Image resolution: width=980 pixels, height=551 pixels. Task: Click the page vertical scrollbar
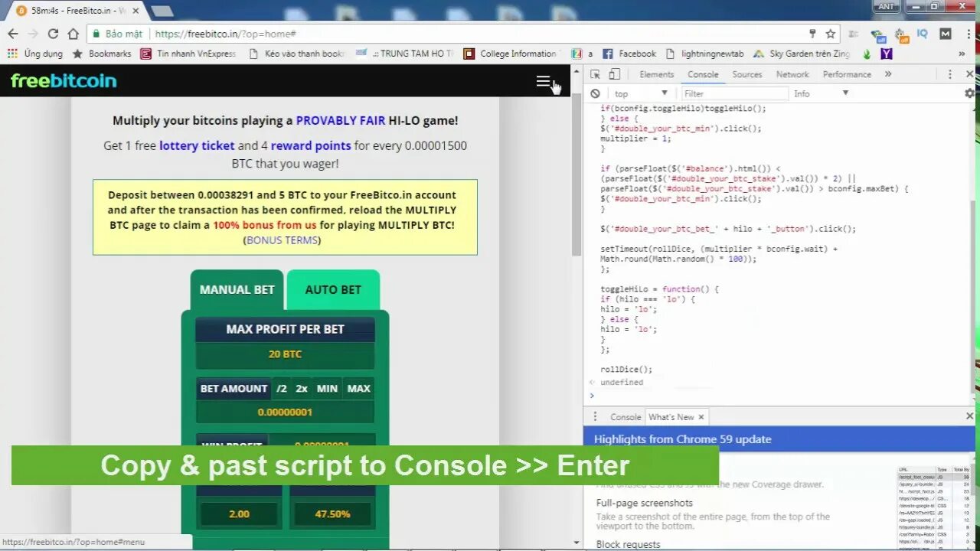tap(577, 176)
